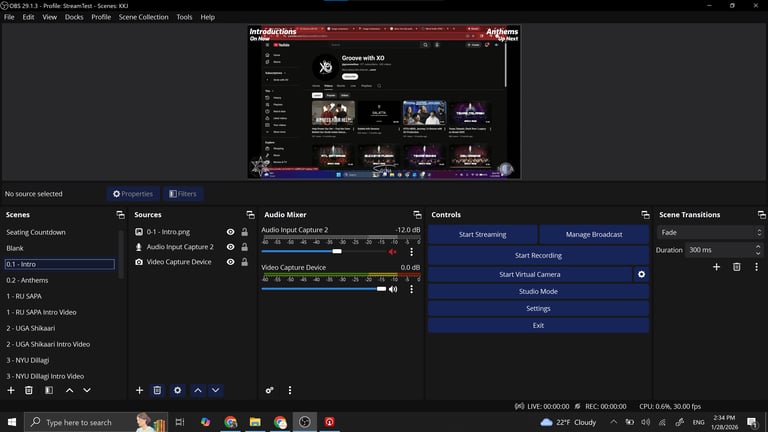Open virtual camera settings gear
This screenshot has height=432, width=768.
pos(641,275)
